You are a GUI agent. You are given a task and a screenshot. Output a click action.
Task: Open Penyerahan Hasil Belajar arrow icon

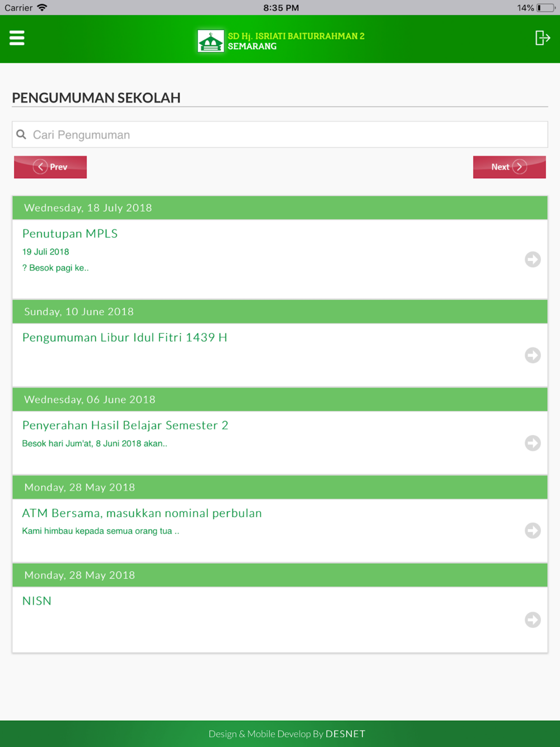pyautogui.click(x=533, y=443)
